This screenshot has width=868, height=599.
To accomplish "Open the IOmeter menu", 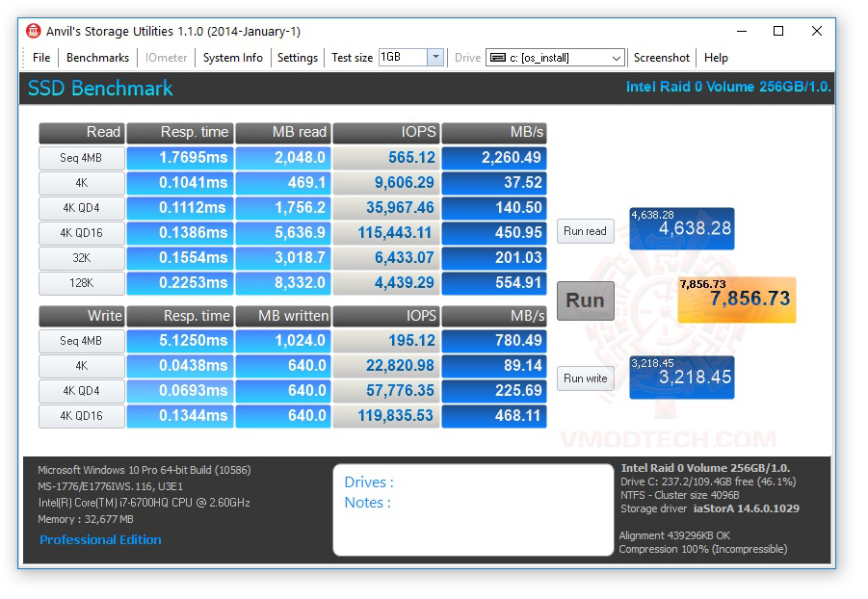I will pos(166,58).
